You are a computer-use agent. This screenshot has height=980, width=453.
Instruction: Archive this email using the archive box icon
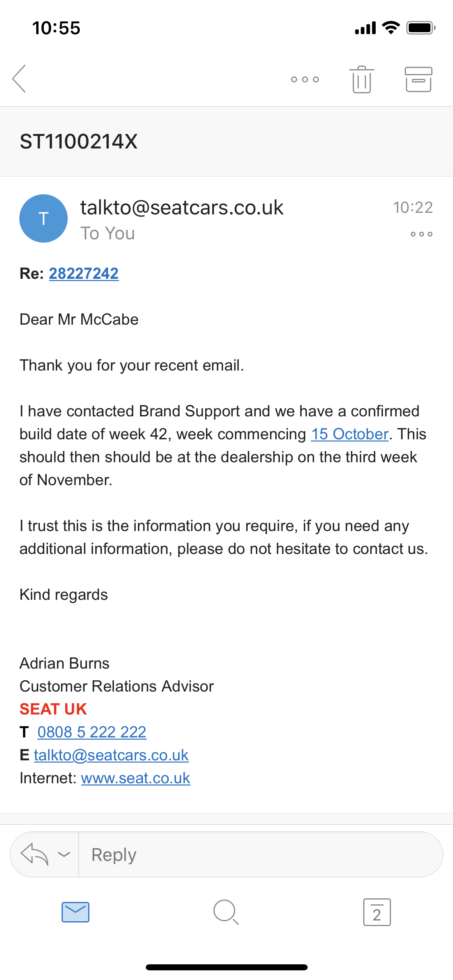tap(418, 79)
